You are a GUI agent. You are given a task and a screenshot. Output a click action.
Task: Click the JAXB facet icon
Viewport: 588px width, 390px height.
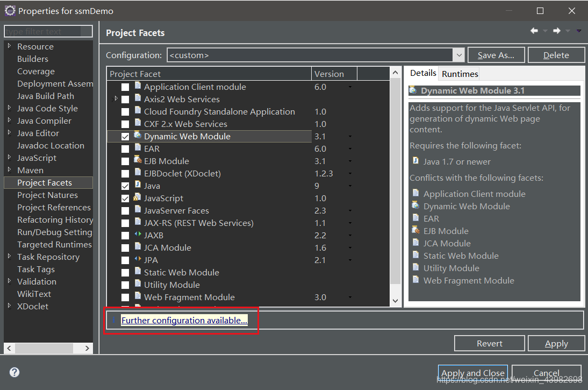138,234
